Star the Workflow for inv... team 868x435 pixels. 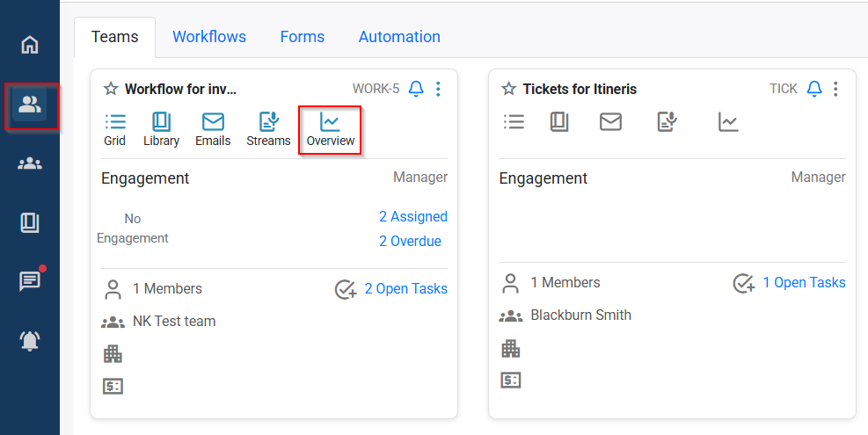tap(111, 89)
